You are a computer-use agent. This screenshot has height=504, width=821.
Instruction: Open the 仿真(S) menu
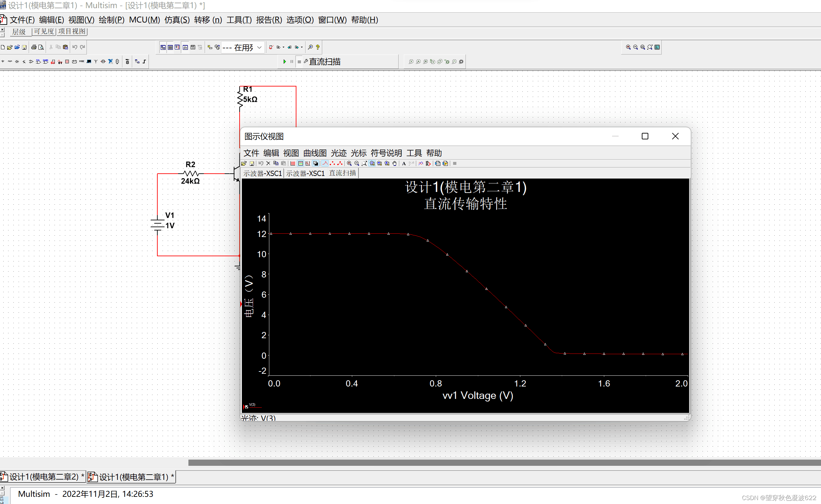(x=177, y=20)
